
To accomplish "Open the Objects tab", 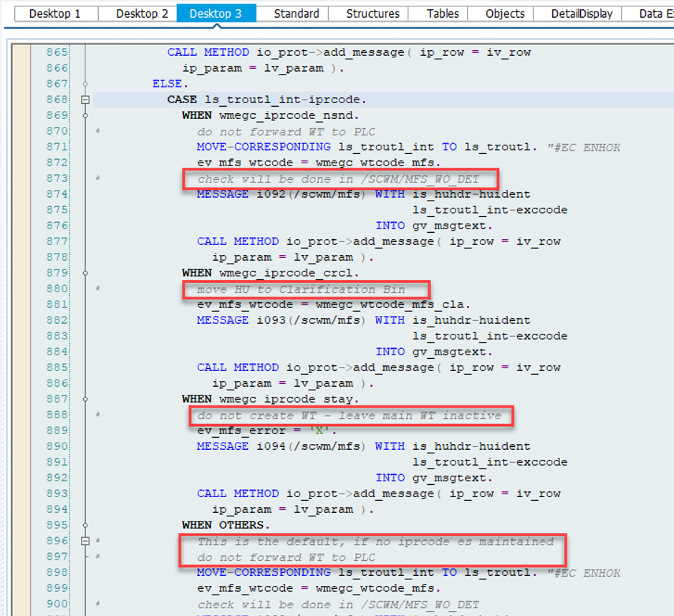I will click(x=505, y=14).
